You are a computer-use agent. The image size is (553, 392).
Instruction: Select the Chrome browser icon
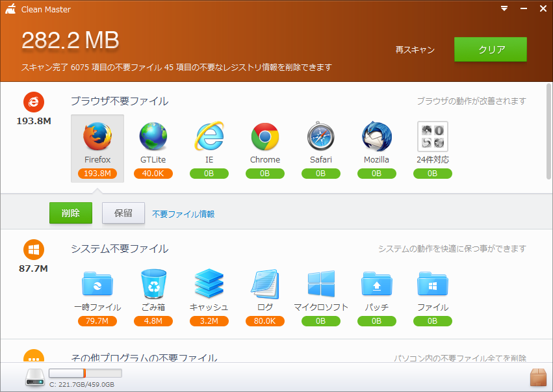pos(265,137)
